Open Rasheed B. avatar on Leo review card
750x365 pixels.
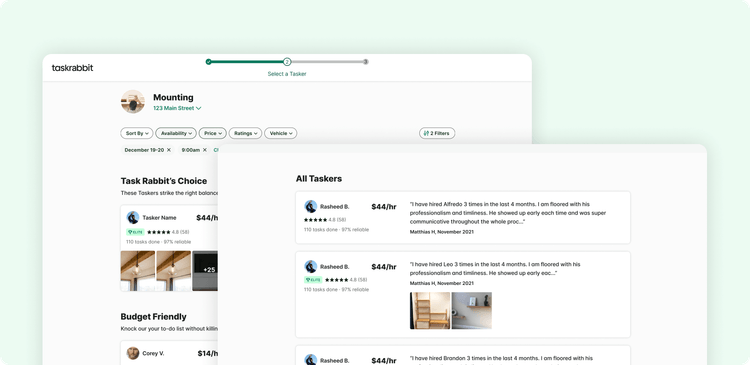311,266
